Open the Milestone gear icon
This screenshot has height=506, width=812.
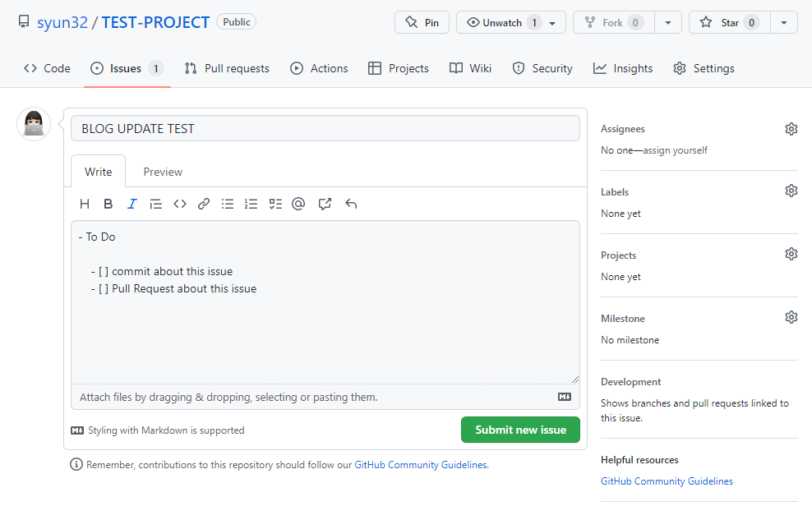click(791, 317)
